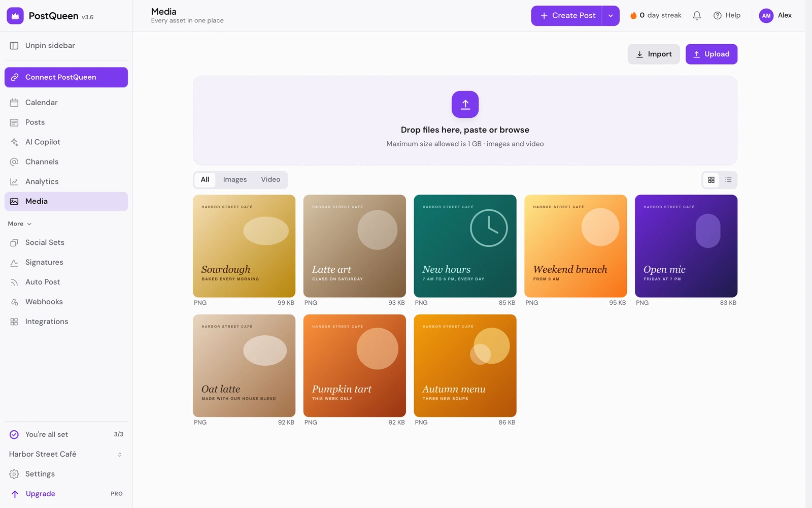This screenshot has width=812, height=508.
Task: Click the v3.6 version label
Action: [88, 17]
